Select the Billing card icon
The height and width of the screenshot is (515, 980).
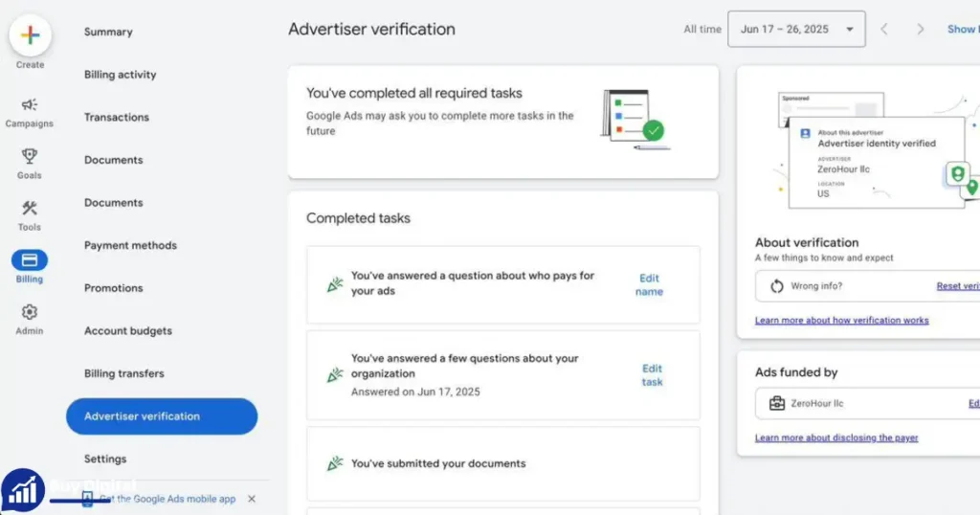30,260
